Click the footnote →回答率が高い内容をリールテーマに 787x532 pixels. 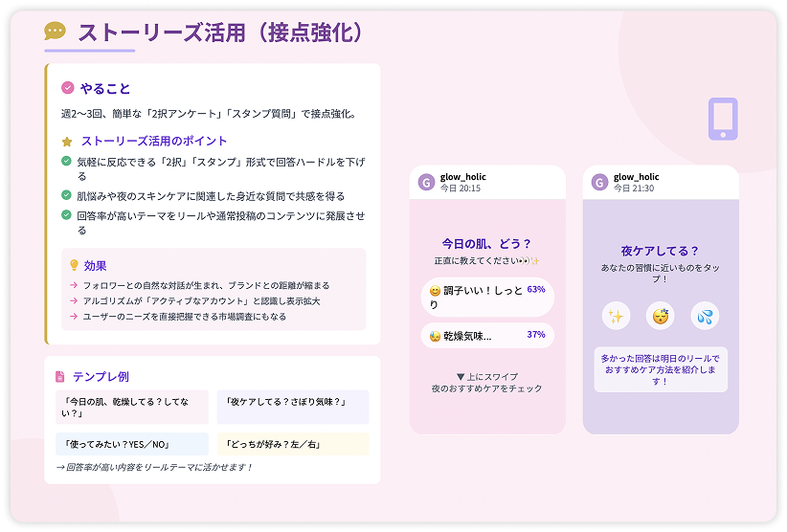click(x=154, y=467)
